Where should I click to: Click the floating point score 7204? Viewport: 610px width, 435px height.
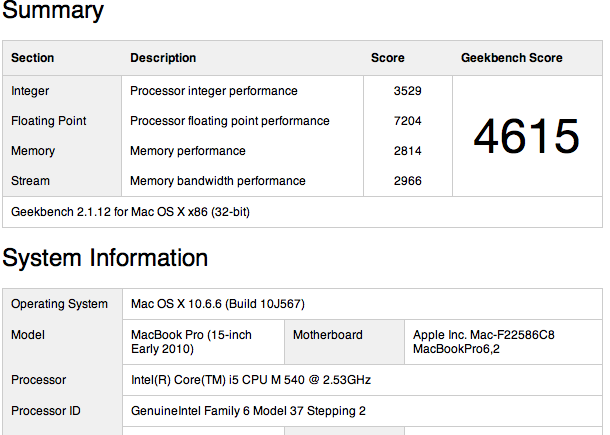(407, 121)
